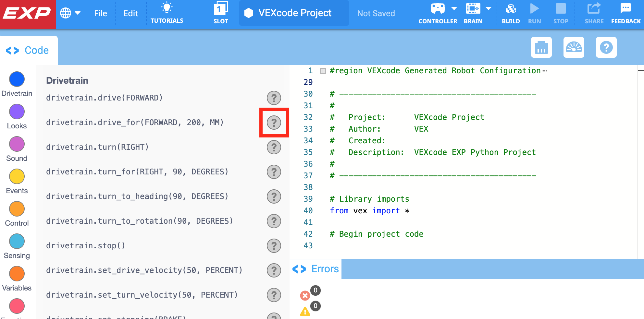
Task: Stop the running program
Action: (x=561, y=13)
